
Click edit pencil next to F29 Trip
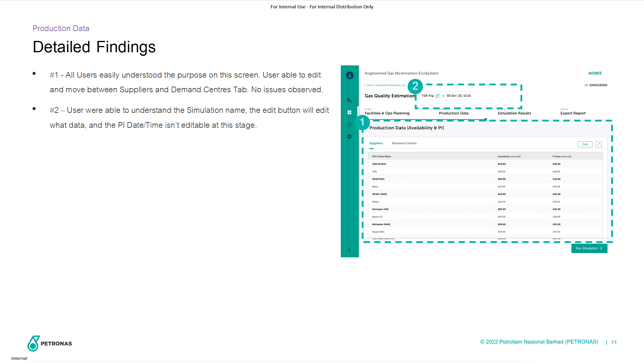point(437,96)
